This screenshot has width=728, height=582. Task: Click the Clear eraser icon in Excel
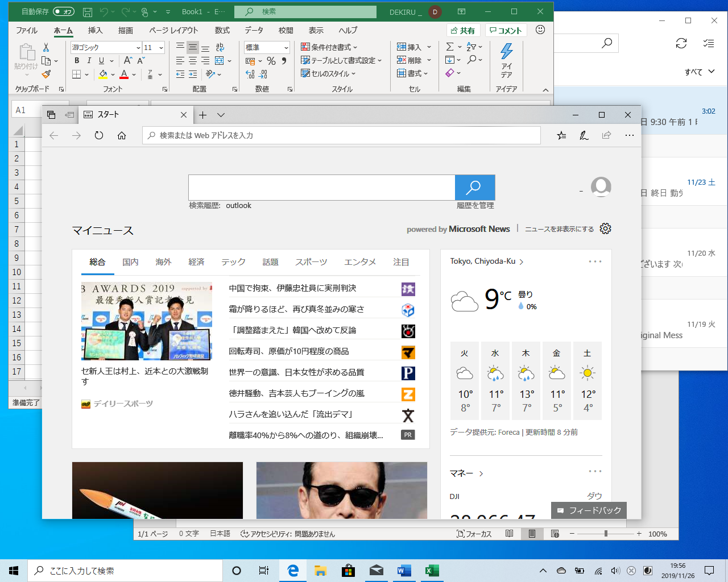(x=450, y=73)
